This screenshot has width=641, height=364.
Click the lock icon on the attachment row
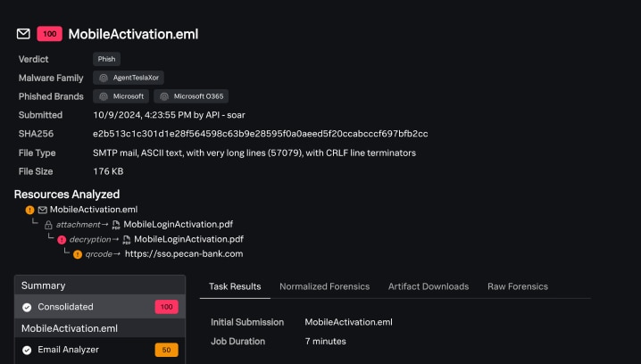point(48,225)
